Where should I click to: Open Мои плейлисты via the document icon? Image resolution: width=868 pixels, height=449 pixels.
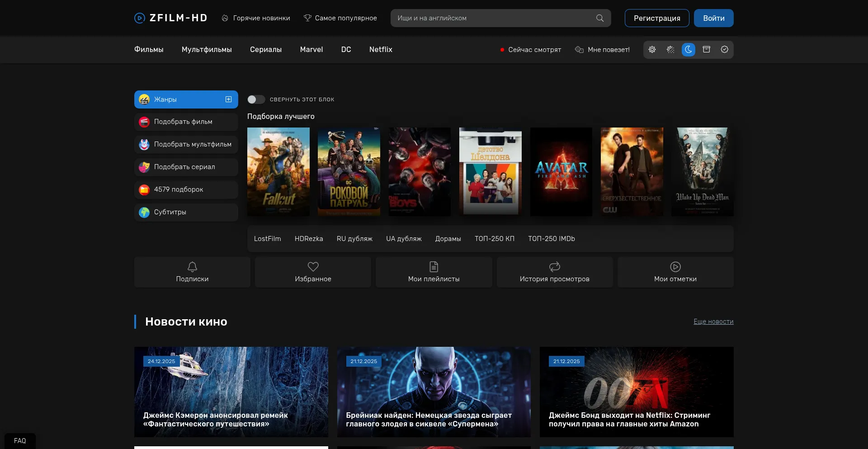pos(434,271)
